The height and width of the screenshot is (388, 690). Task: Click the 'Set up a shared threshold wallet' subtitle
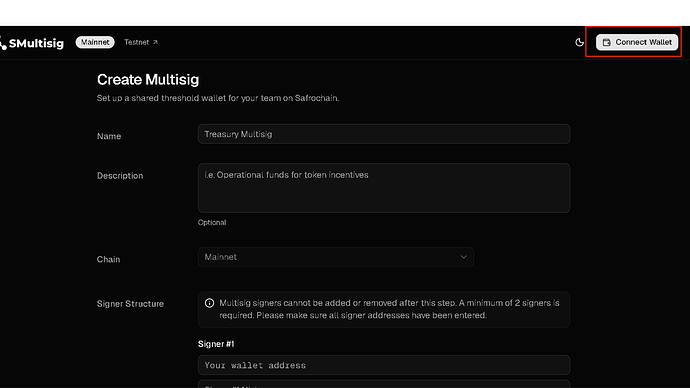(x=218, y=98)
